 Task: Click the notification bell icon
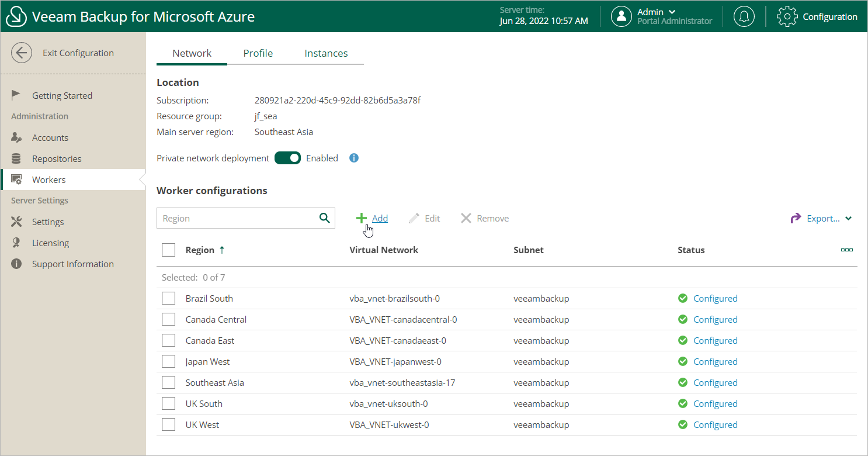(744, 16)
